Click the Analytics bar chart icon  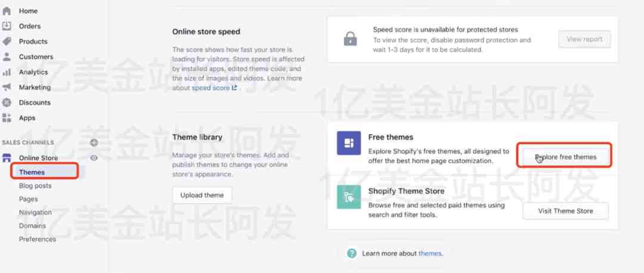point(7,72)
